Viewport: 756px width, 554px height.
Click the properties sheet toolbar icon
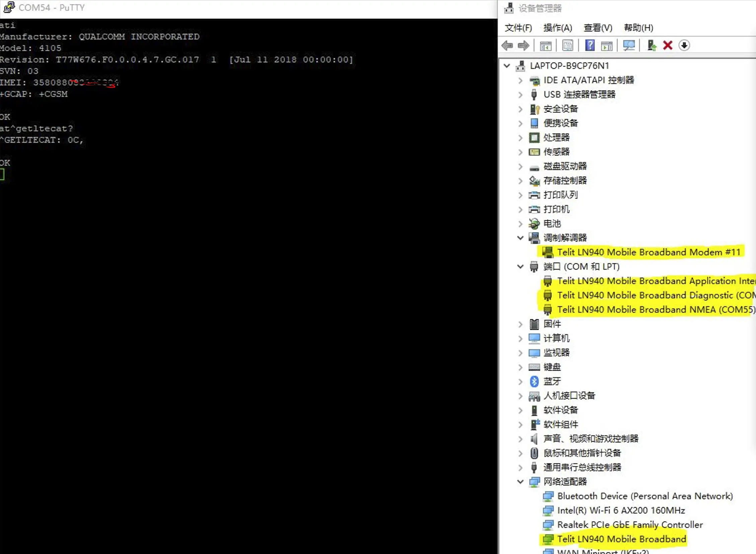568,45
